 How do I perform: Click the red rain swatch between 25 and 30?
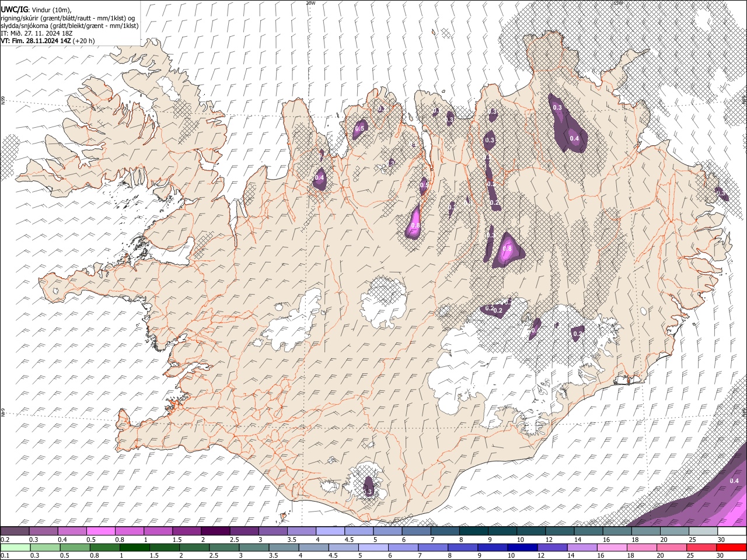tap(701, 548)
